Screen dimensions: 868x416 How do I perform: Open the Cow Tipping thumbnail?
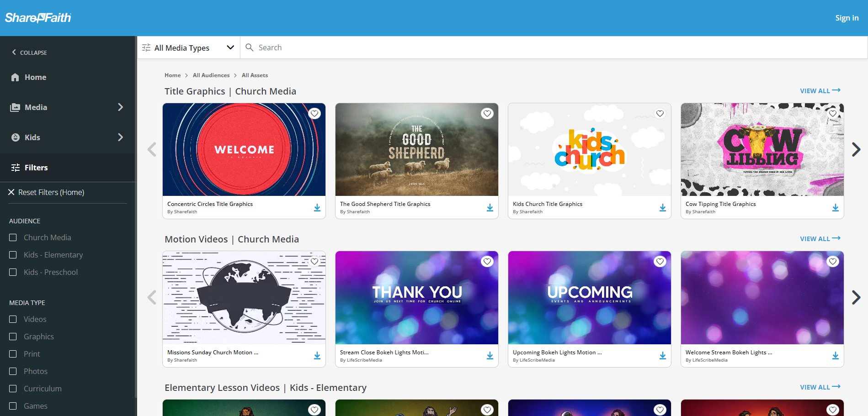(762, 149)
